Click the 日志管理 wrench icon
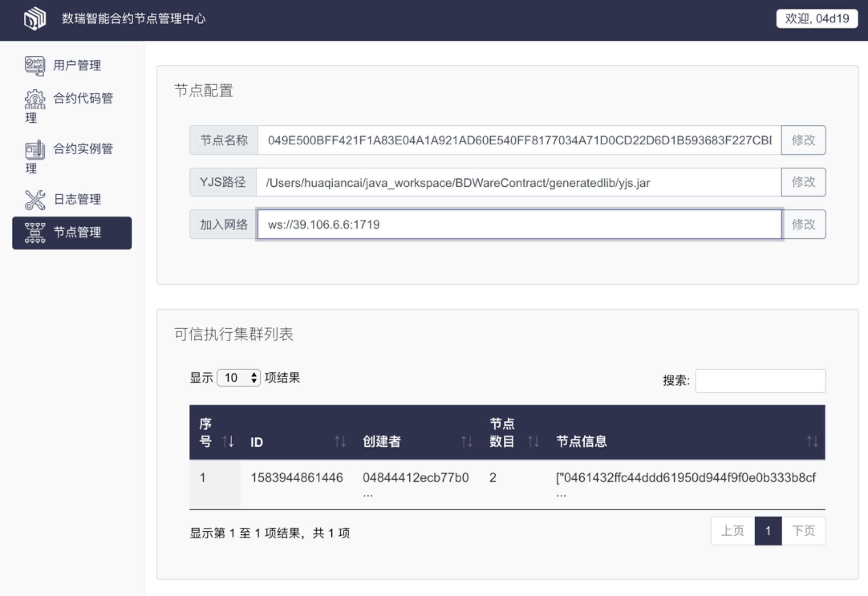This screenshot has width=868, height=596. 35,200
